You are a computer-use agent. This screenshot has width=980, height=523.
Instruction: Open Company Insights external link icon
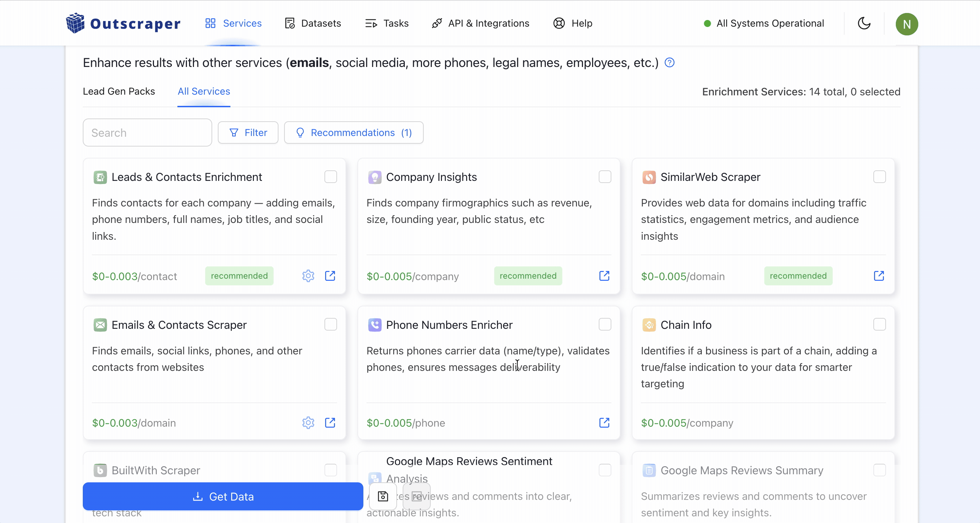coord(604,276)
